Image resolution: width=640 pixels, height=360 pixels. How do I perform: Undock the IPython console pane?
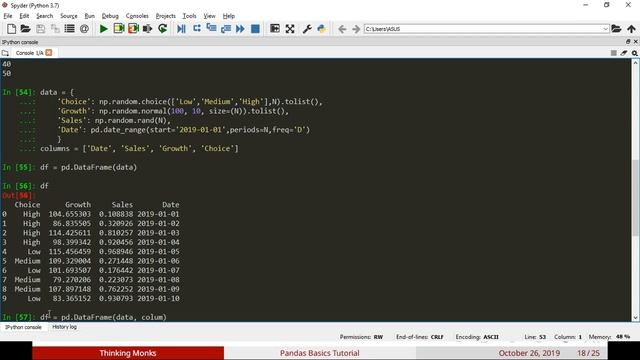628,42
